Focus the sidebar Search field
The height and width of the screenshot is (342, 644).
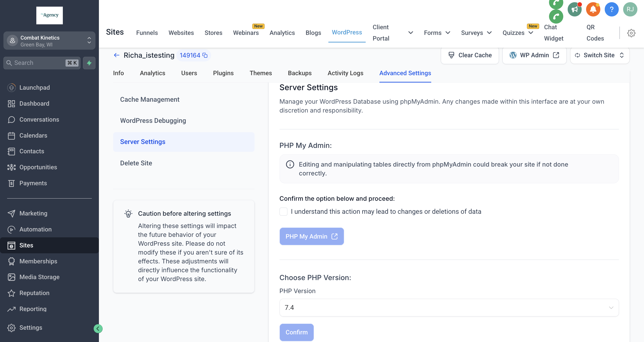[38, 63]
